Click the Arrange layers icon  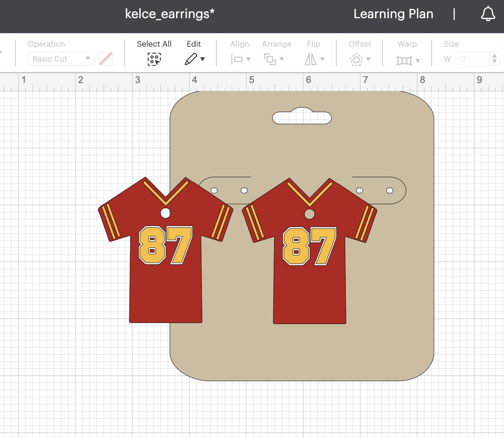pyautogui.click(x=270, y=59)
